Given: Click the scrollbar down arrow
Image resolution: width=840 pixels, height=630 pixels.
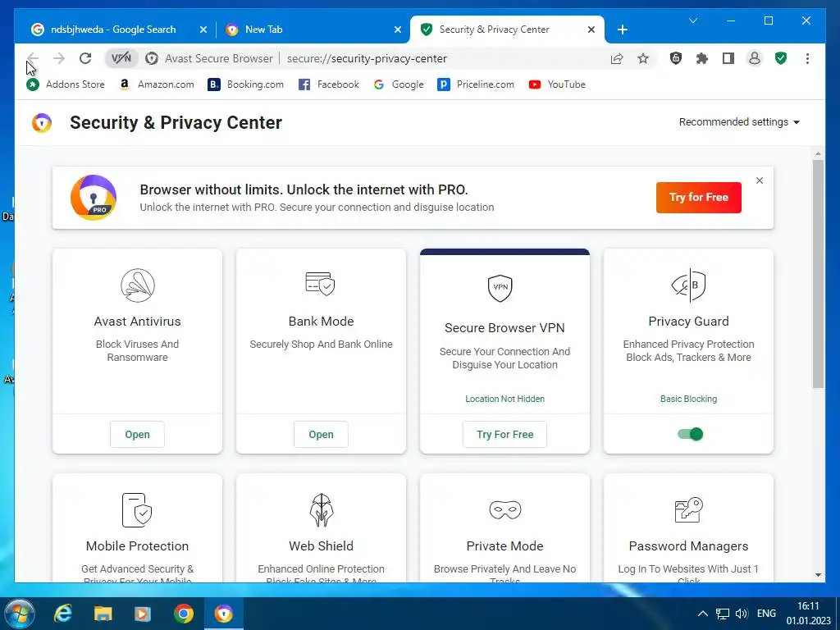Looking at the screenshot, I should pos(818,575).
